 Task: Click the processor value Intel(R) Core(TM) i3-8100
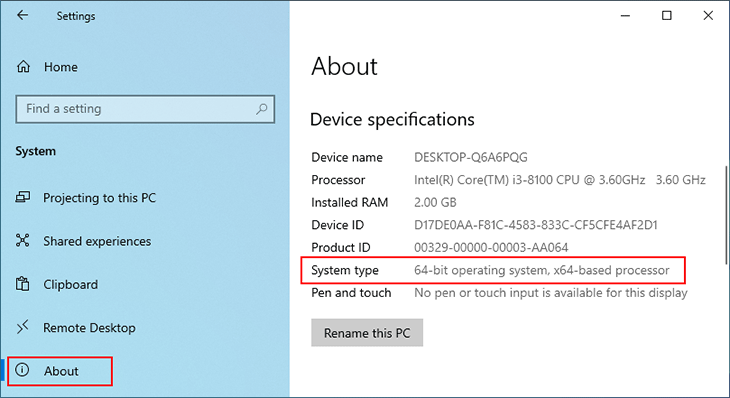click(560, 180)
